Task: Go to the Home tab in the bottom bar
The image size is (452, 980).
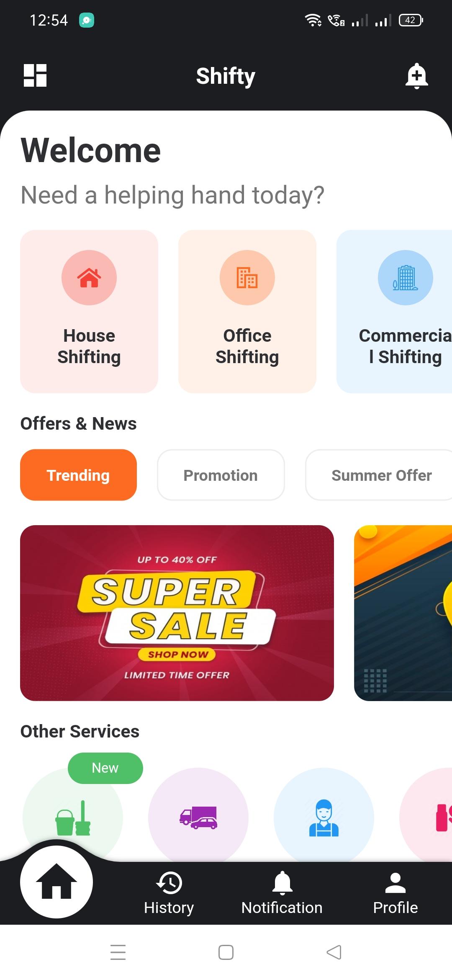Action: pyautogui.click(x=56, y=882)
